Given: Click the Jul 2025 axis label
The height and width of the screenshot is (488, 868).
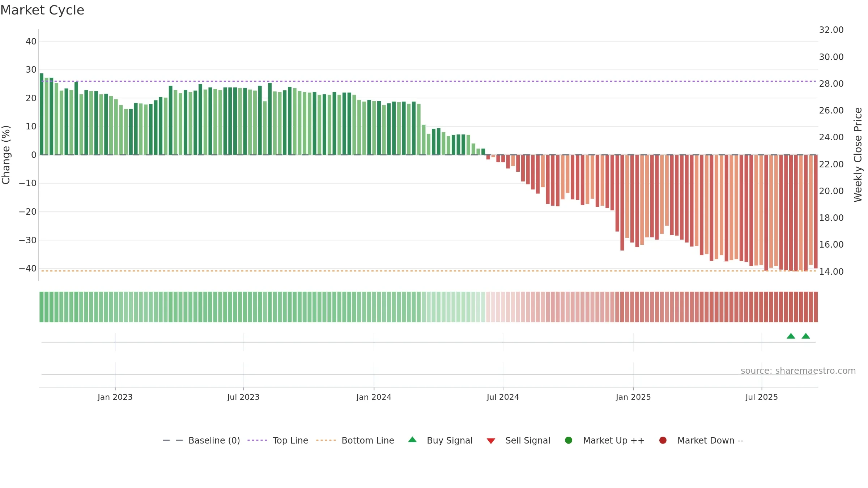Looking at the screenshot, I should click(762, 397).
